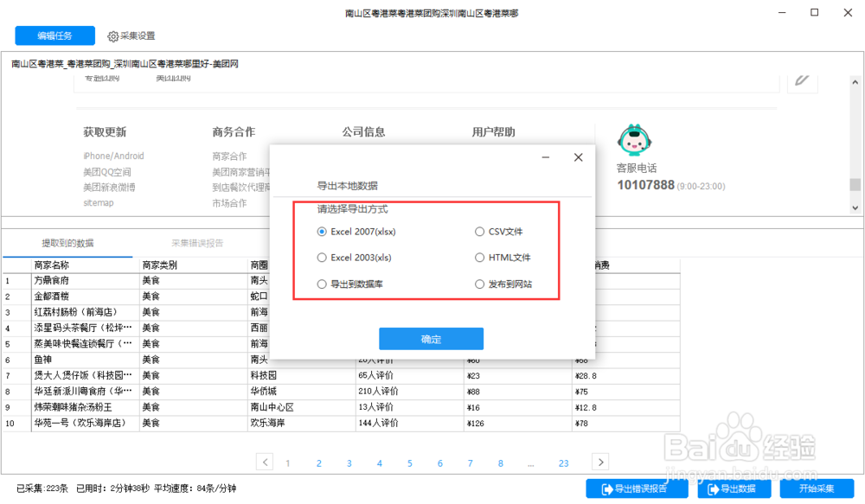Click the 开始采集 button
The width and height of the screenshot is (865, 504).
pos(817,489)
